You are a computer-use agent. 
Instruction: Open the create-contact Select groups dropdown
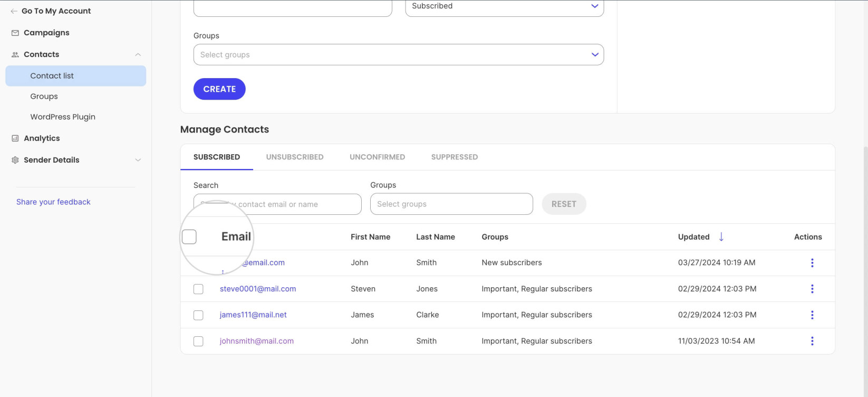pyautogui.click(x=399, y=55)
